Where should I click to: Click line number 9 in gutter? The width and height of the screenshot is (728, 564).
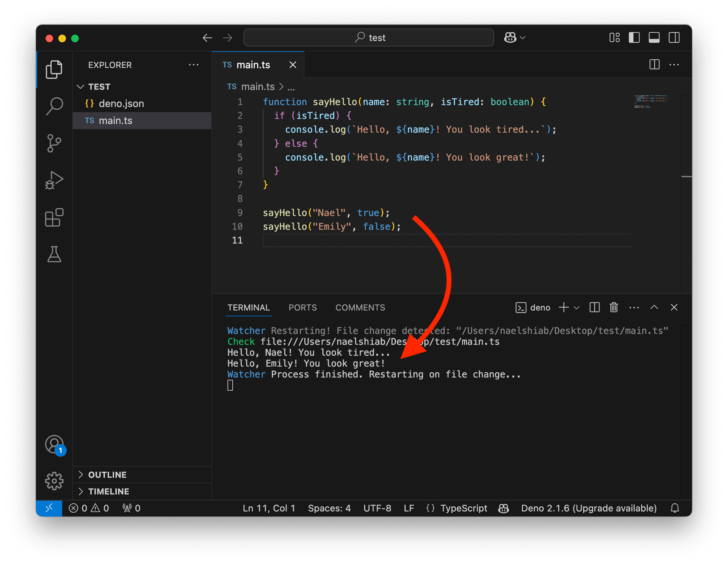tap(240, 213)
